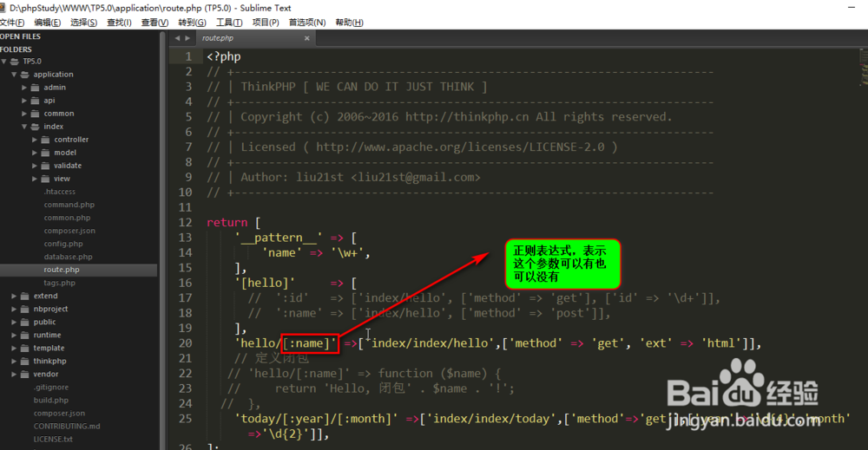Open tags.php in sidebar

pos(59,283)
